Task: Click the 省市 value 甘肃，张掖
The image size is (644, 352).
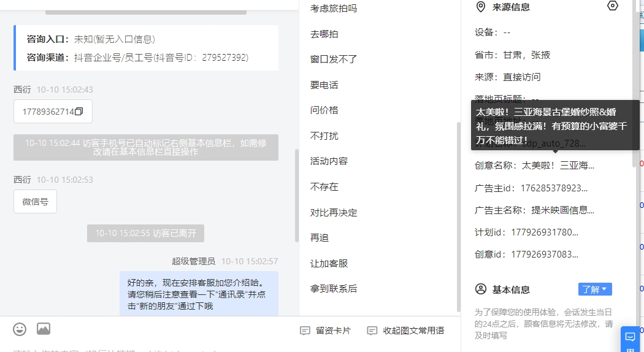Action: (x=527, y=55)
